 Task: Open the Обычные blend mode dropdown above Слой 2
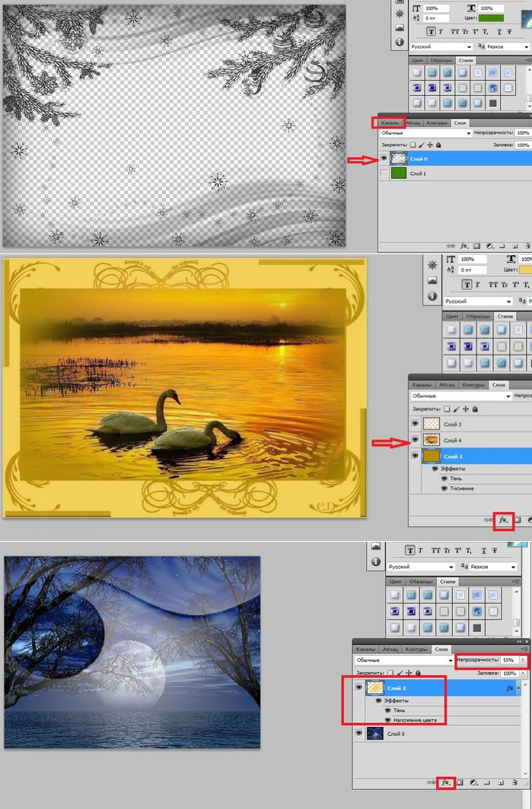click(404, 660)
